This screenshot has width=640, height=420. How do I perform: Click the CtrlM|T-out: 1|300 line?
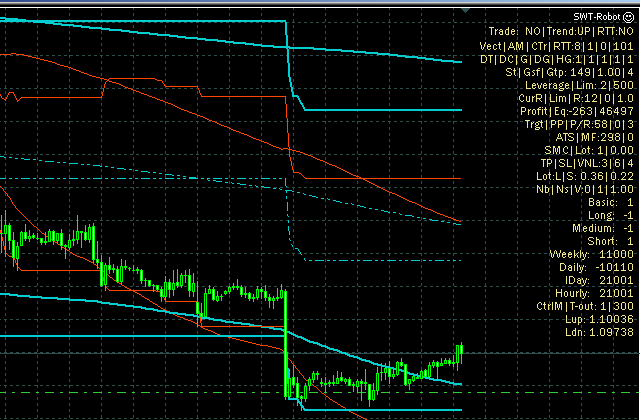pyautogui.click(x=585, y=306)
